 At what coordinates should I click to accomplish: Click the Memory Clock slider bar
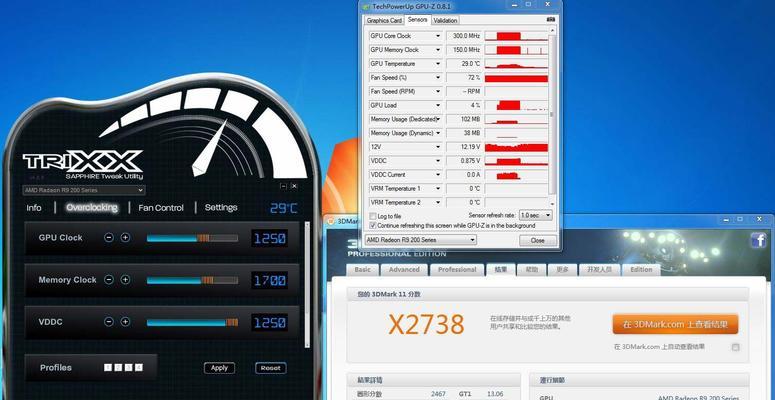pyautogui.click(x=192, y=280)
